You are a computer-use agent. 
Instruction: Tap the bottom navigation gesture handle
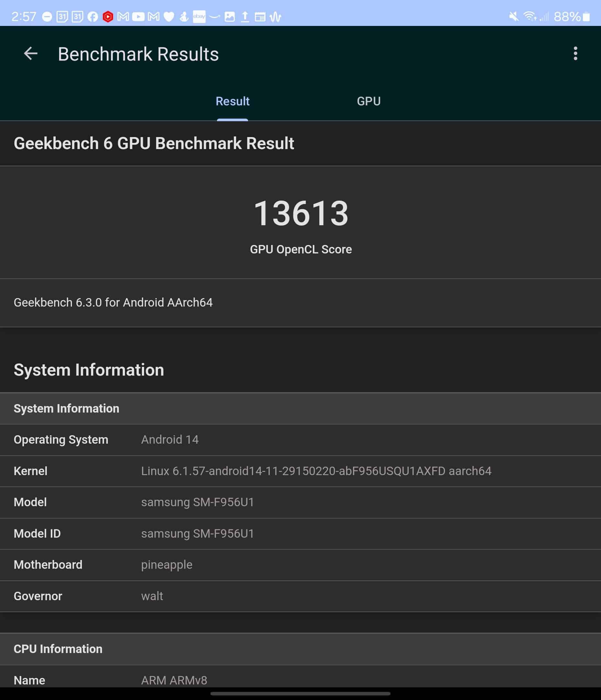[x=300, y=694]
